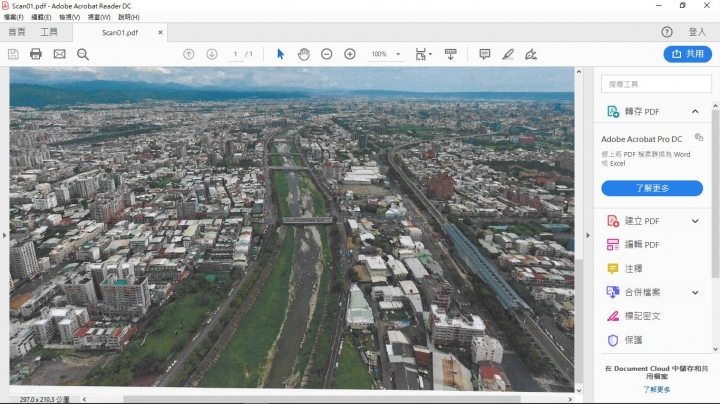Open the Window menu
Viewport: 720px width, 404px height.
point(99,17)
